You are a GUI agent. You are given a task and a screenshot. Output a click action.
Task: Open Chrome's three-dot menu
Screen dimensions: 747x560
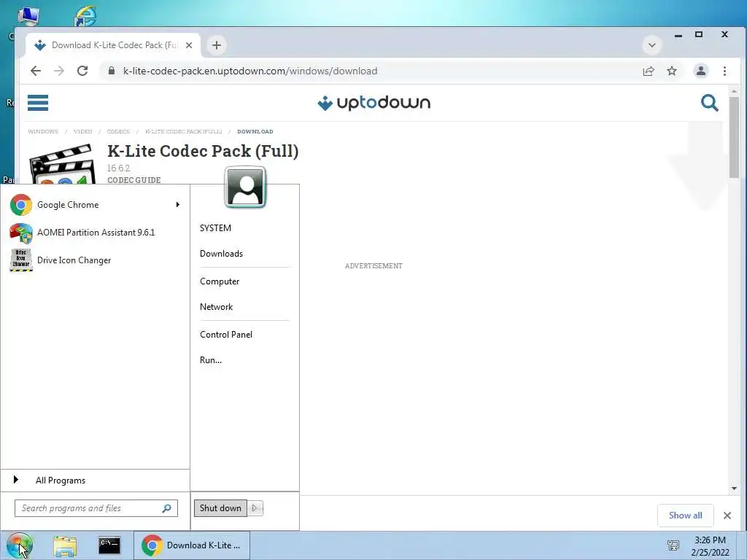click(724, 71)
